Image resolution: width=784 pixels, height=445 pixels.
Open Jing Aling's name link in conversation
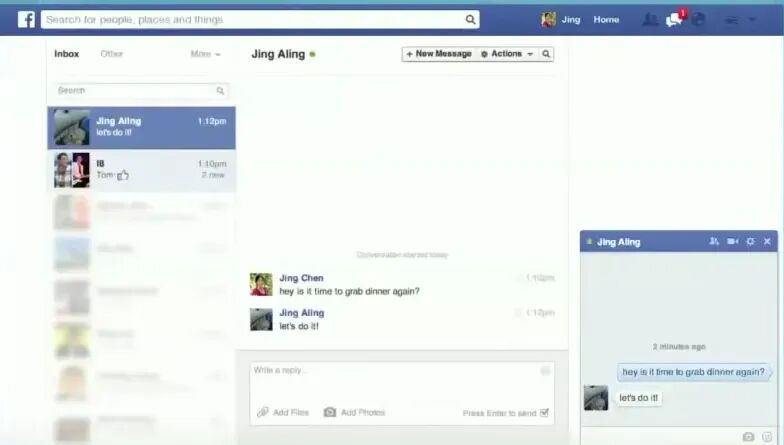302,313
